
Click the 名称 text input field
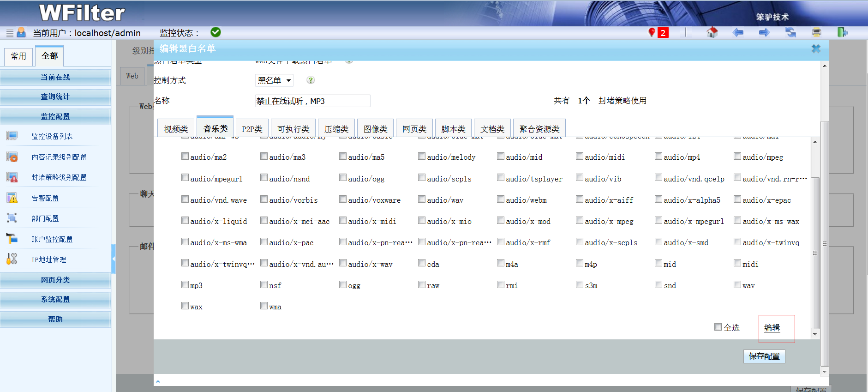coord(312,101)
